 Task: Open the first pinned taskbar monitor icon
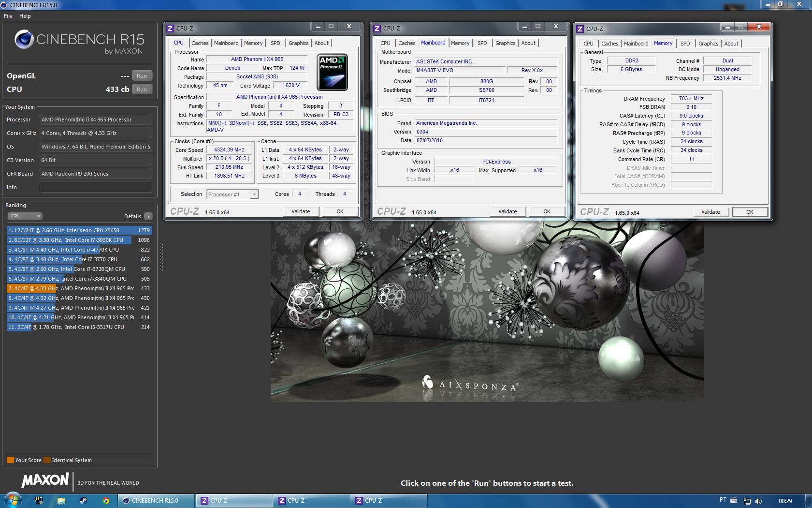(x=39, y=501)
